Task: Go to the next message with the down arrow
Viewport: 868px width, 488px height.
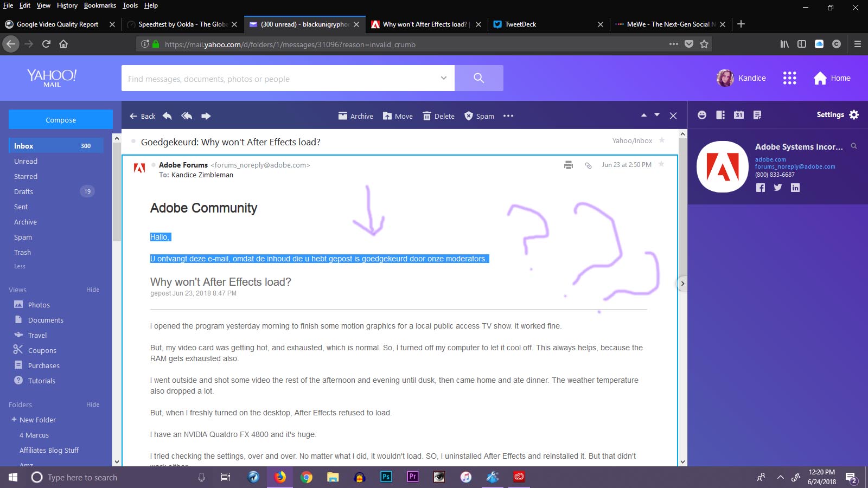Action: (657, 115)
